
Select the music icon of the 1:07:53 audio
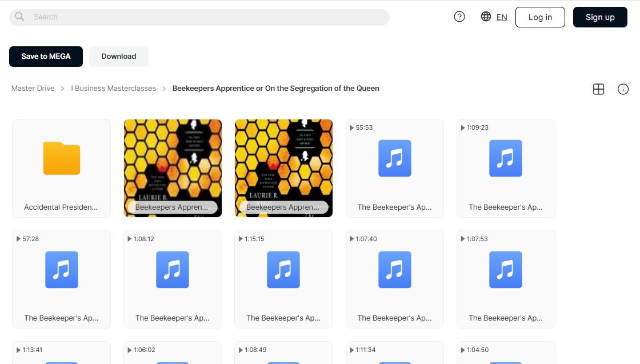(506, 270)
